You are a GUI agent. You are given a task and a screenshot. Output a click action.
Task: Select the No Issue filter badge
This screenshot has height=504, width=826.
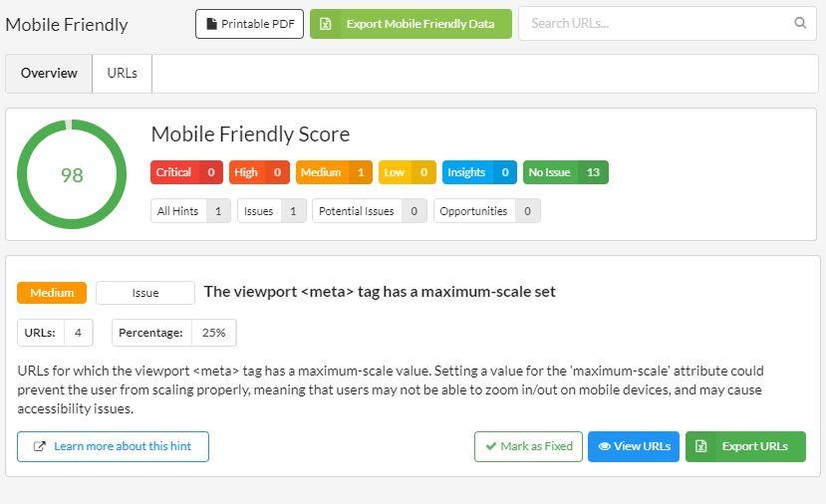point(566,172)
